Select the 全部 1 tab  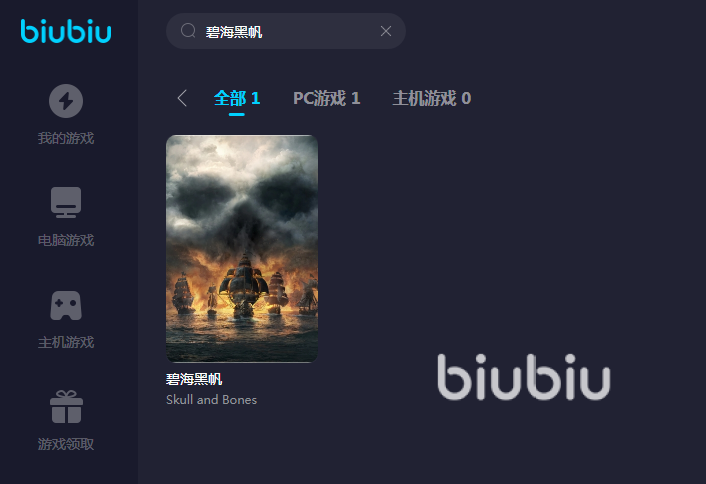point(237,98)
